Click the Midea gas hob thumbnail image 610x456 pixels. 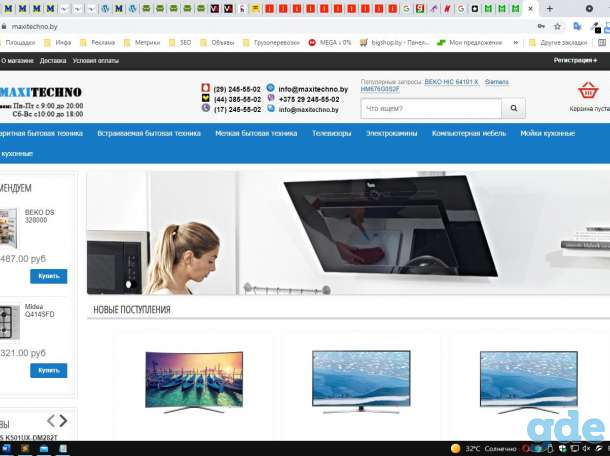10,322
